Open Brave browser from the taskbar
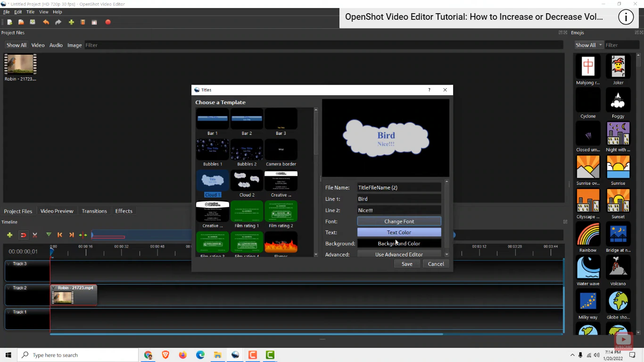Image resolution: width=644 pixels, height=362 pixels. 165,355
